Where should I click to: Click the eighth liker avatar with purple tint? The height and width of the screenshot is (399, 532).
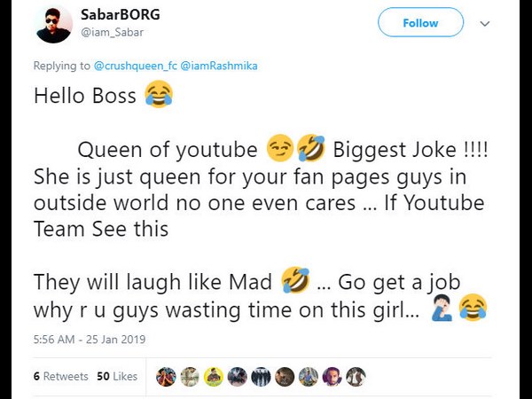tap(332, 376)
